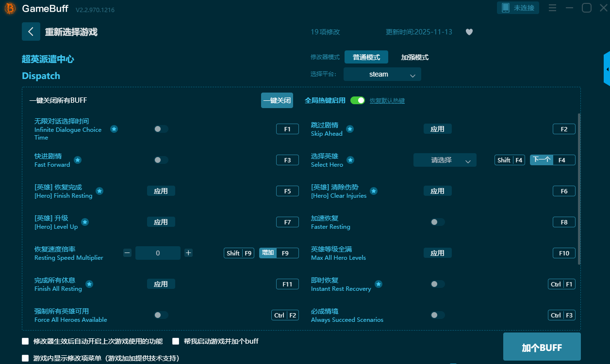This screenshot has width=610, height=364.
Task: Click the Resting Speed Multiplier value field
Action: point(158,253)
